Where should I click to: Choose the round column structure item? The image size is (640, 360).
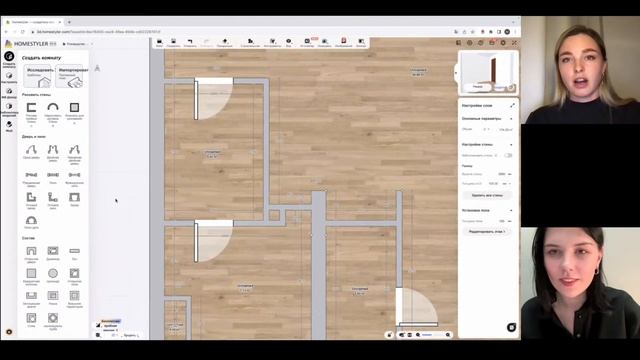(x=53, y=273)
